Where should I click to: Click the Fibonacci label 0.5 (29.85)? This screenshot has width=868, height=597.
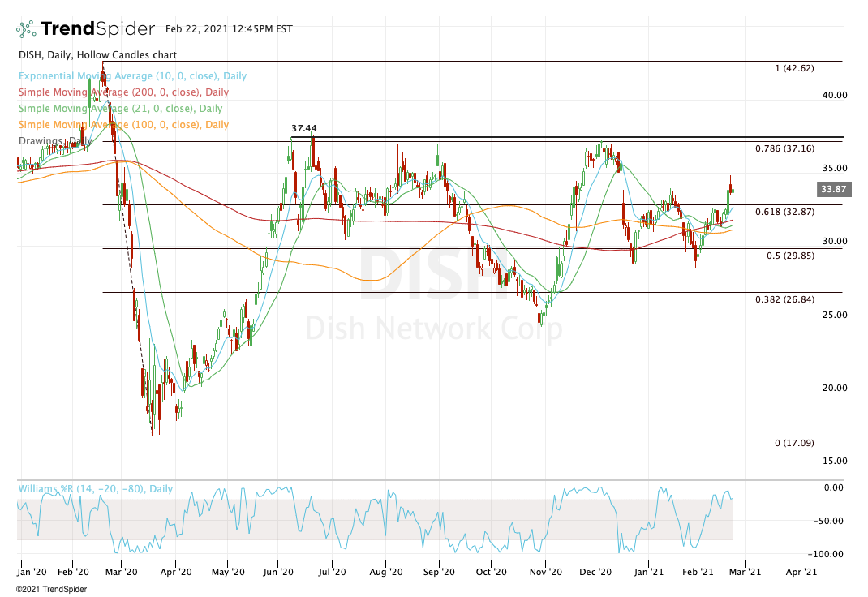point(790,255)
